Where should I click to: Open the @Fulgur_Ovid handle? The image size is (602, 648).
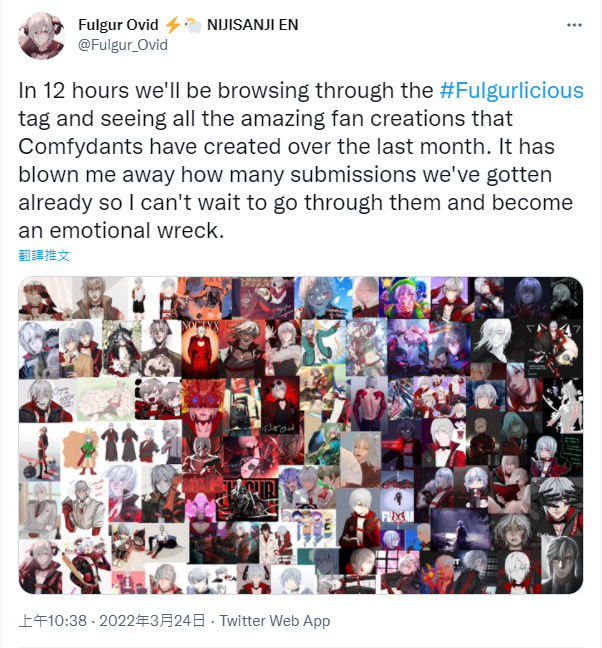123,45
